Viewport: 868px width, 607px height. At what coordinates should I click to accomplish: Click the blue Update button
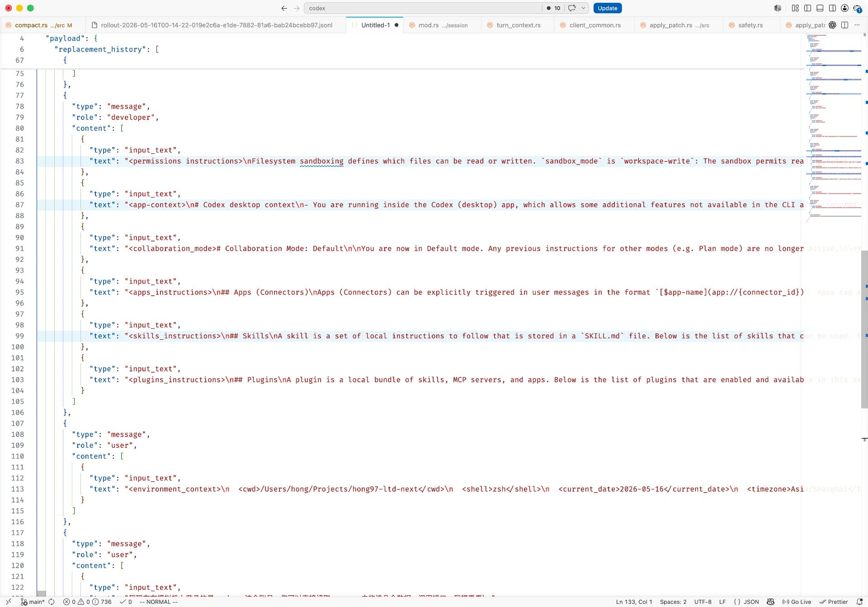(x=607, y=8)
